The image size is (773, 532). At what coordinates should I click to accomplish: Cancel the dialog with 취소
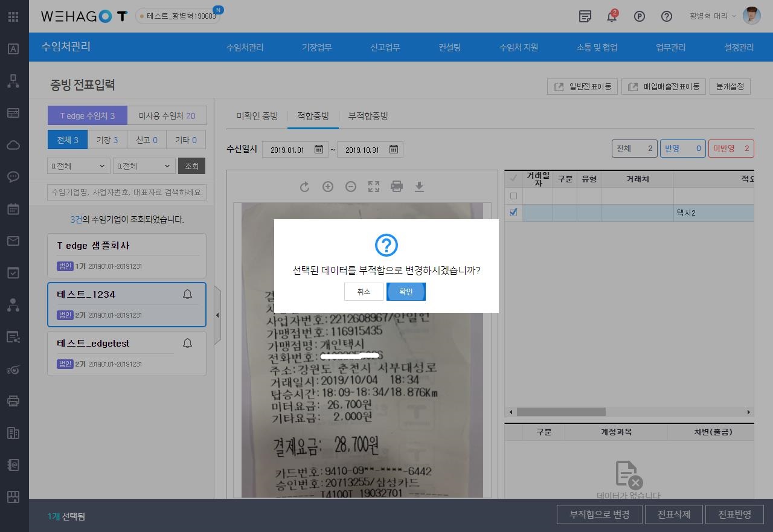click(364, 292)
